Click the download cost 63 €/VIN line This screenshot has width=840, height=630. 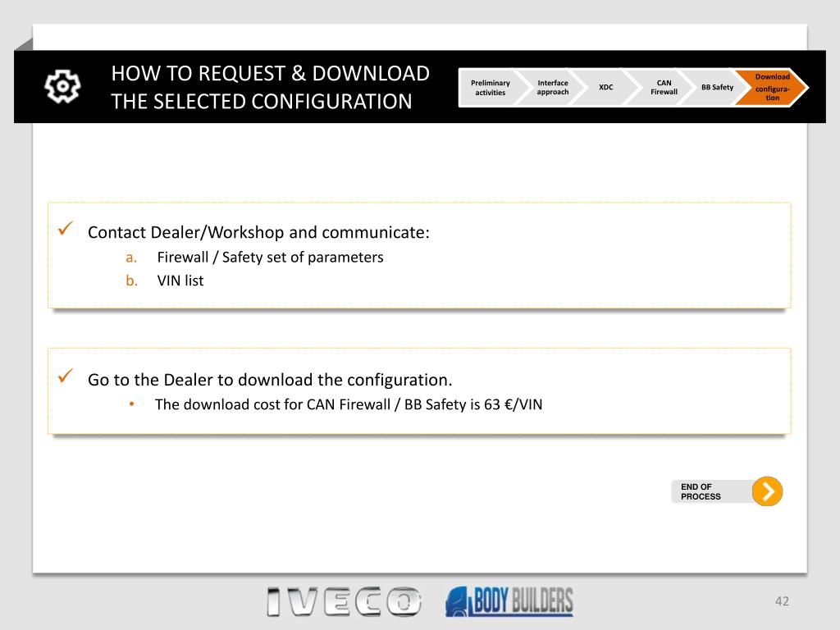pyautogui.click(x=349, y=404)
